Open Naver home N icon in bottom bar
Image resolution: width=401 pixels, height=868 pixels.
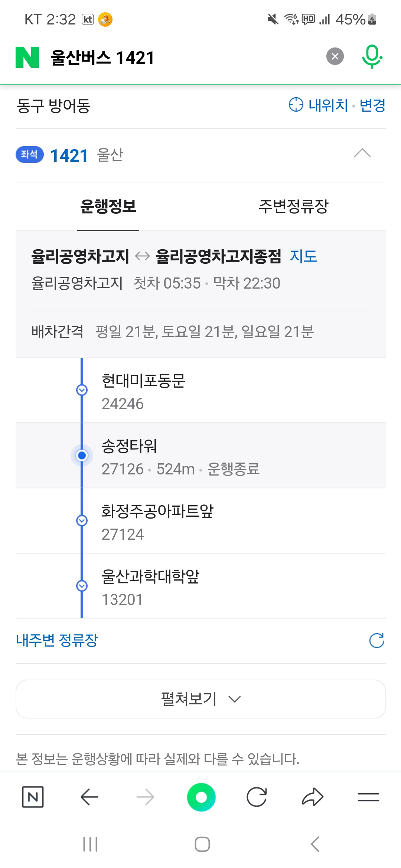33,797
